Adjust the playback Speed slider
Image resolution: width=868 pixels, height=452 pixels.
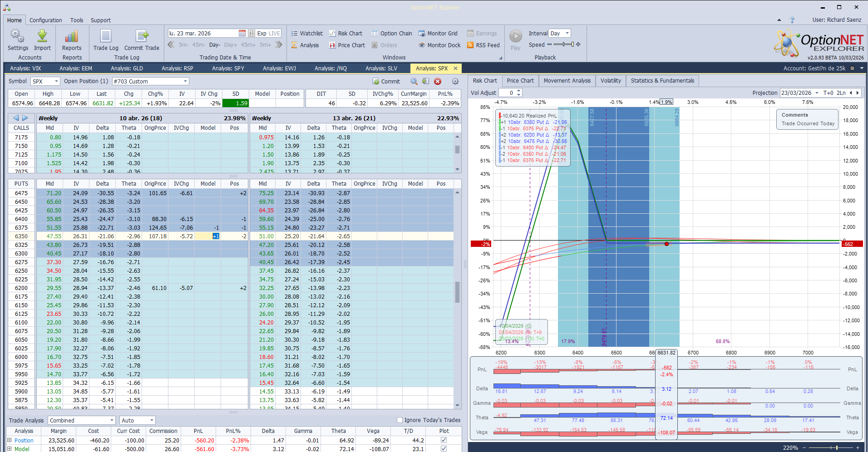[x=564, y=44]
